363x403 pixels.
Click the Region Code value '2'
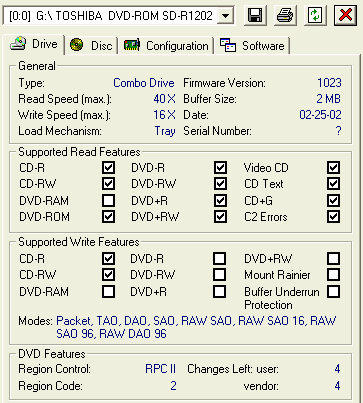(x=173, y=386)
